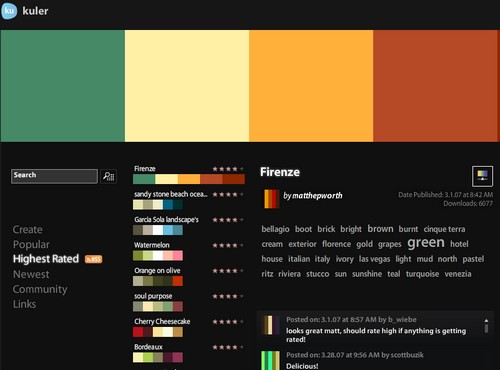This screenshot has height=370, width=500.
Task: Click matthepworth's avatar thumbnail
Action: point(271,199)
